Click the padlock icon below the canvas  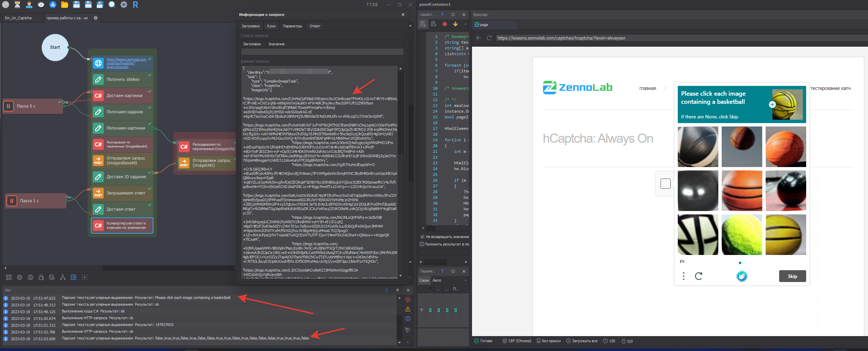pyautogui.click(x=41, y=277)
